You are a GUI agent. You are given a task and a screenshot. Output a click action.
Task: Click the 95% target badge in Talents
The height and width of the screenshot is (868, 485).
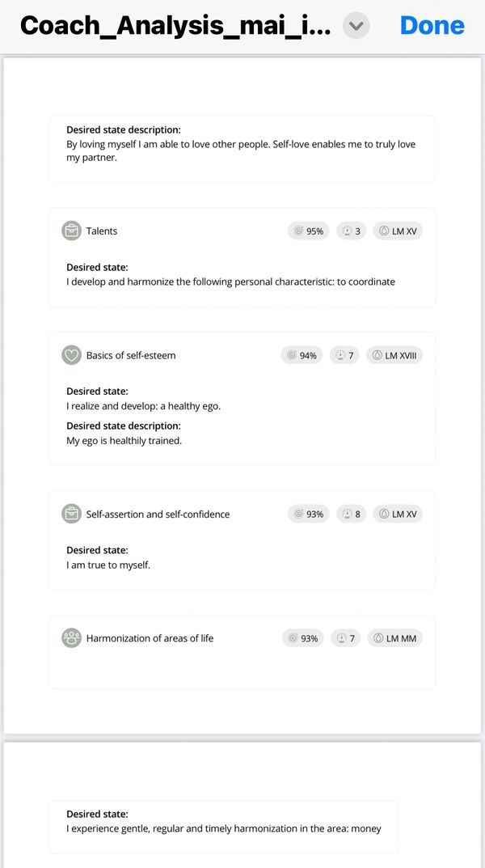309,231
